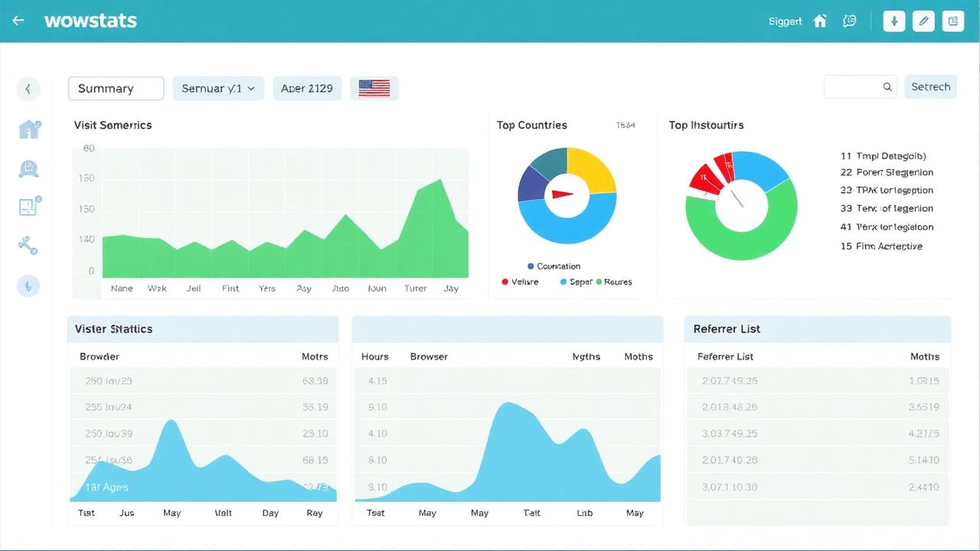Toggle the Veliure red legend item
This screenshot has width=980, height=551.
click(520, 282)
